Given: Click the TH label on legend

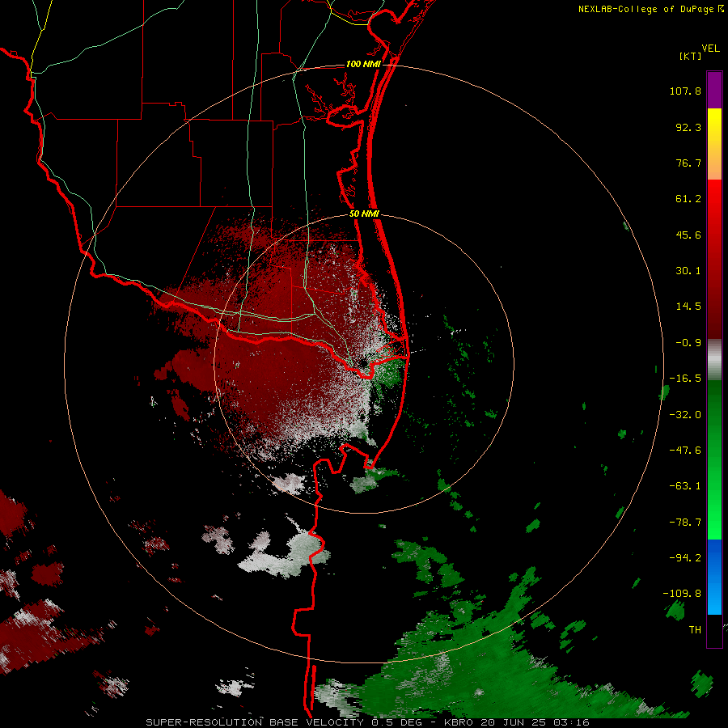Looking at the screenshot, I should [695, 630].
